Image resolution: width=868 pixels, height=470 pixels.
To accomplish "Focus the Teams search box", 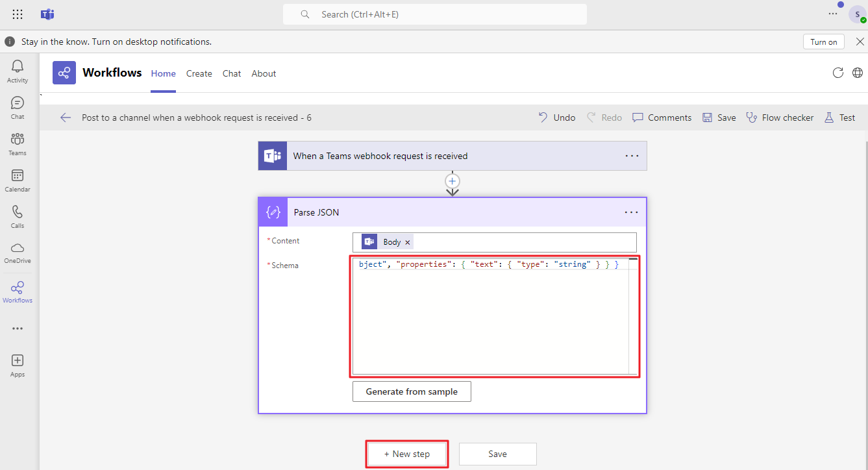I will [x=435, y=14].
